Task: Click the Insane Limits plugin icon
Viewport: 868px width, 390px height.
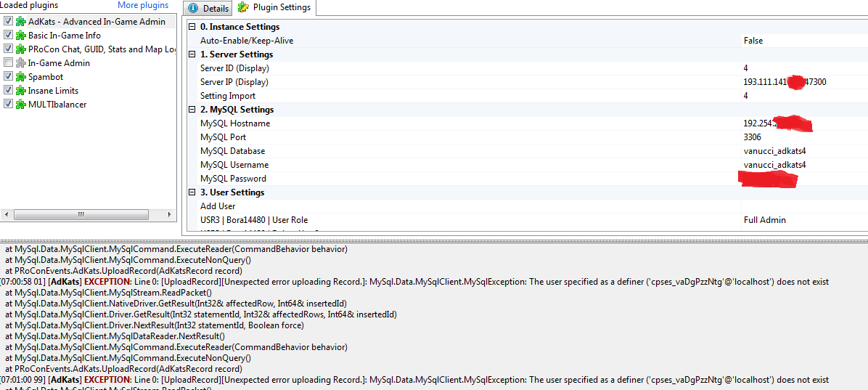Action: (x=20, y=91)
